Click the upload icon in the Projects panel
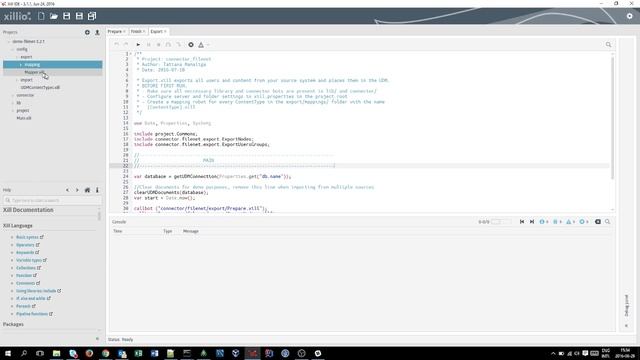This screenshot has height=360, width=640. click(x=97, y=32)
